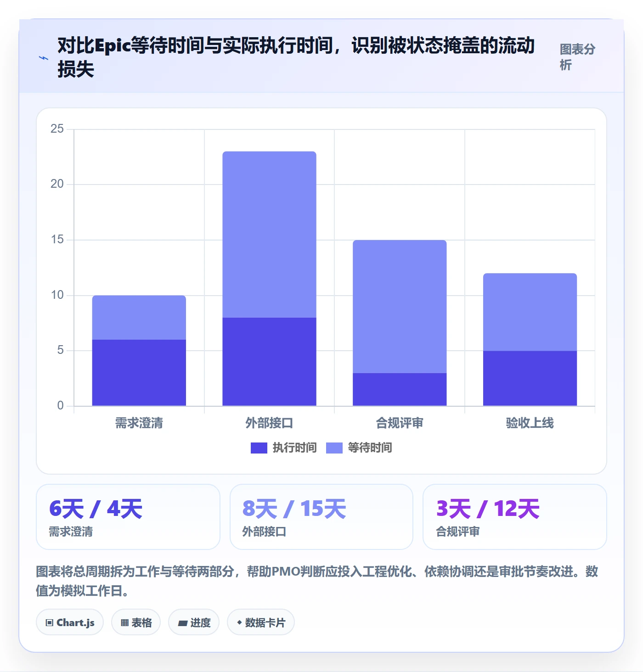This screenshot has width=643, height=672.
Task: Click the 图表分析 label in the header
Action: point(577,57)
